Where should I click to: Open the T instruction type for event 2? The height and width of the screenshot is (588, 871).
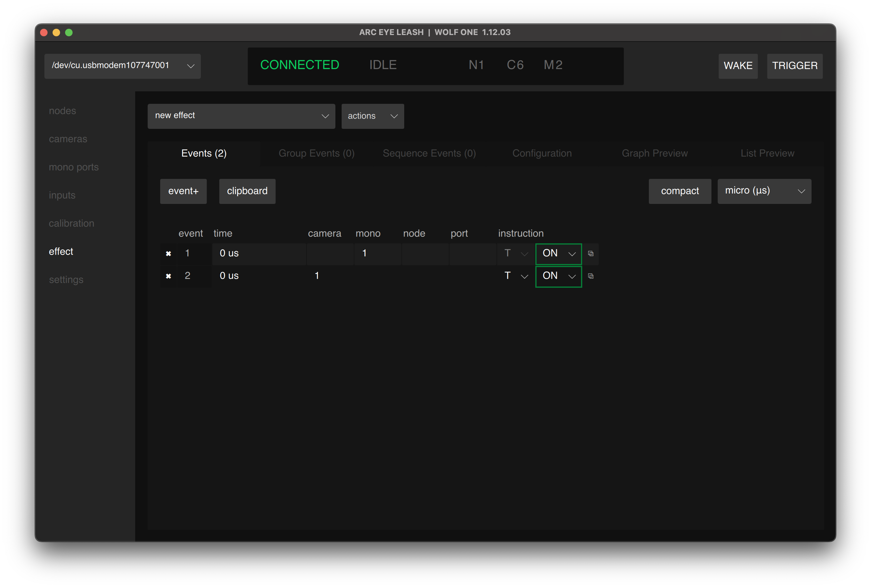click(x=516, y=276)
